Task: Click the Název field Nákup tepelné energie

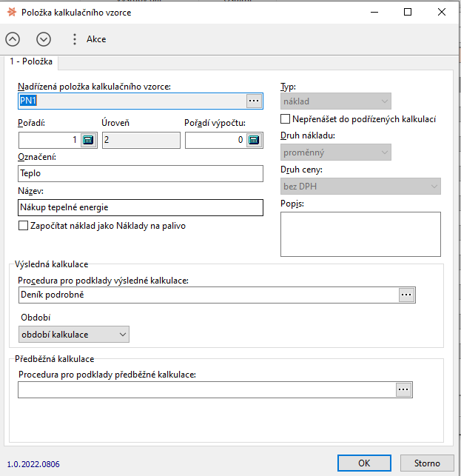Action: tap(141, 207)
